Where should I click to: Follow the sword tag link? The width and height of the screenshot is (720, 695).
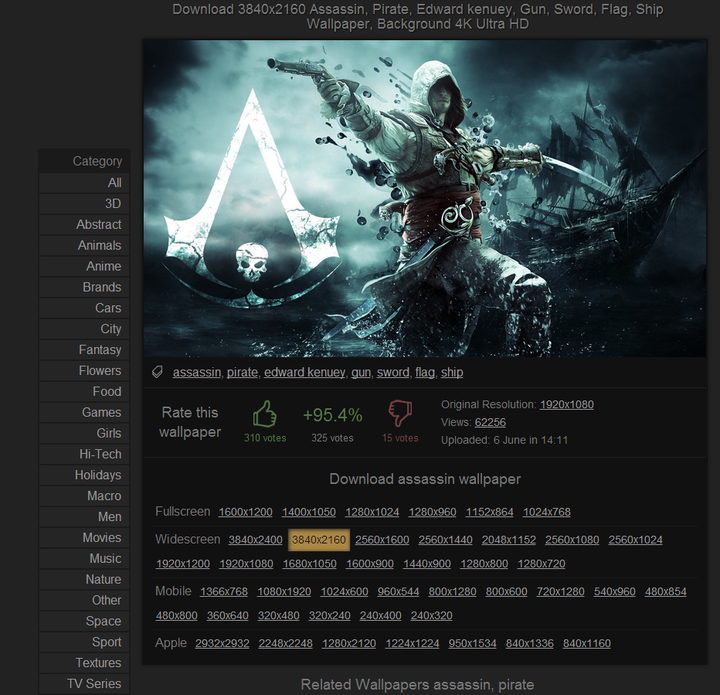click(x=393, y=372)
